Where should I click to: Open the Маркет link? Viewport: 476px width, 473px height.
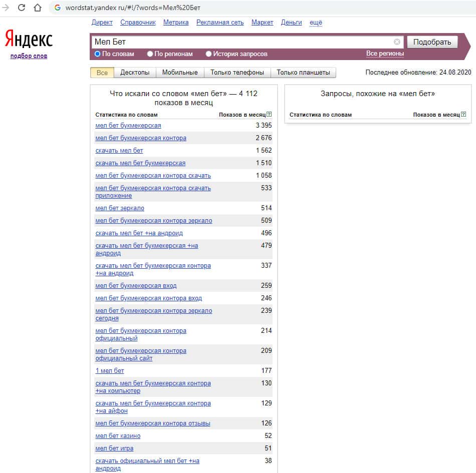click(262, 23)
